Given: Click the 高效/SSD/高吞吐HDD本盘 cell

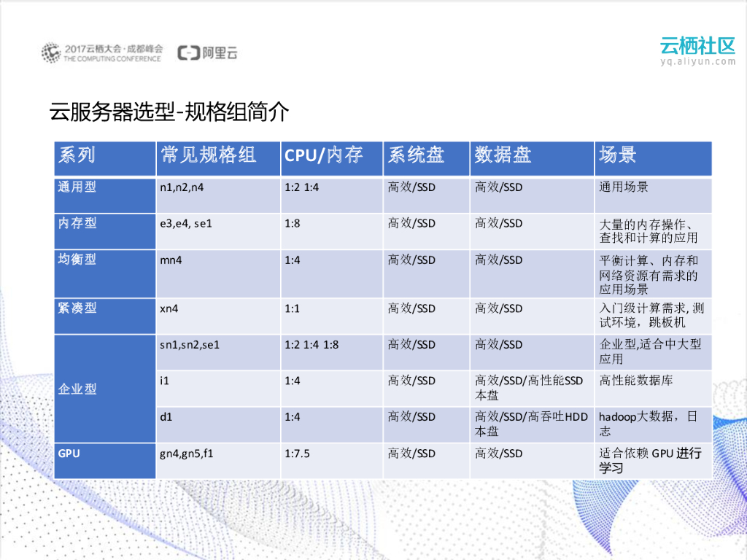Looking at the screenshot, I should [x=532, y=425].
